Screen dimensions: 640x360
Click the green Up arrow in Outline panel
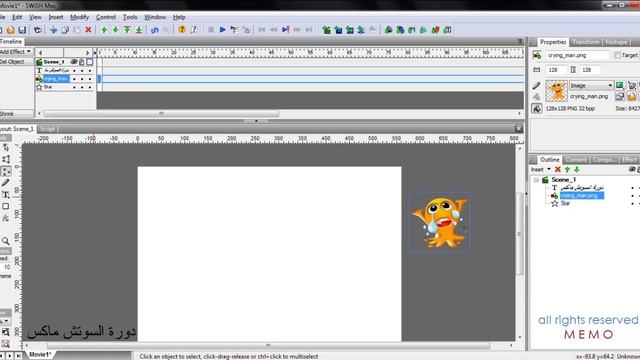pyautogui.click(x=567, y=169)
